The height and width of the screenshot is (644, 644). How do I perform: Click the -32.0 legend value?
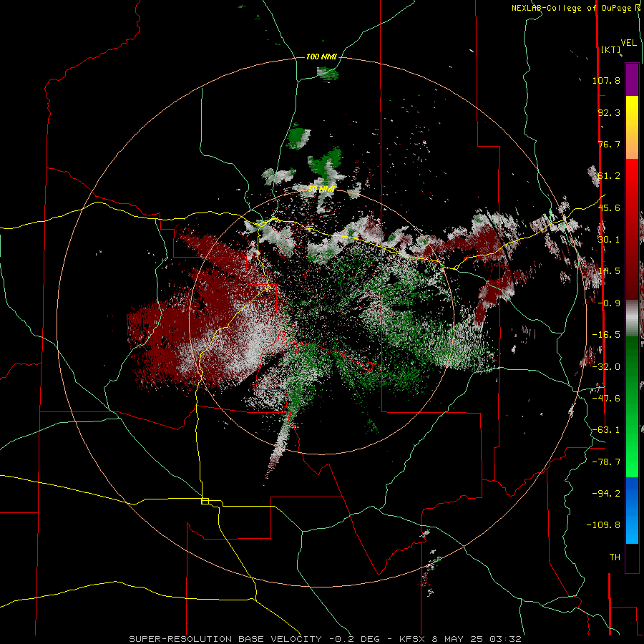[606, 367]
